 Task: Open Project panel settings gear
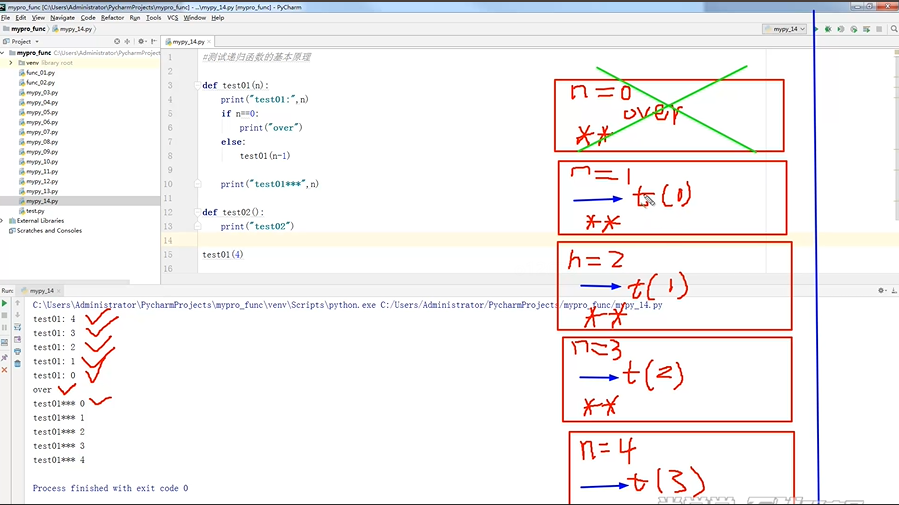pyautogui.click(x=141, y=41)
